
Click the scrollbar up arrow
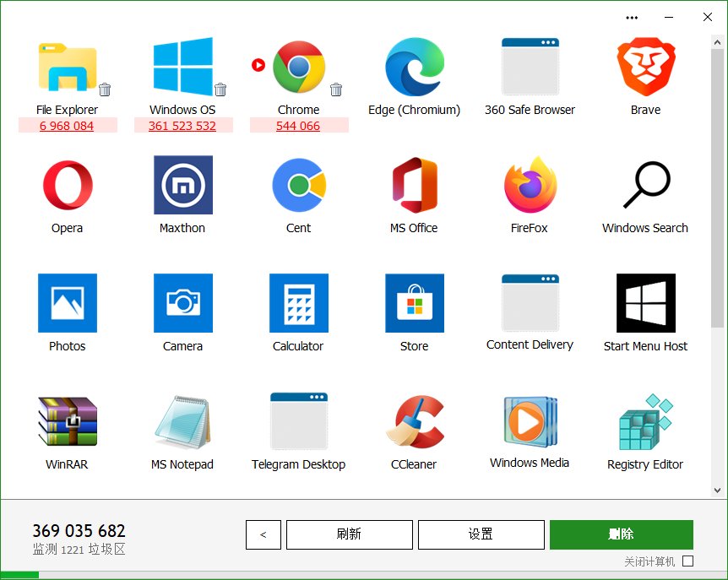tap(717, 42)
